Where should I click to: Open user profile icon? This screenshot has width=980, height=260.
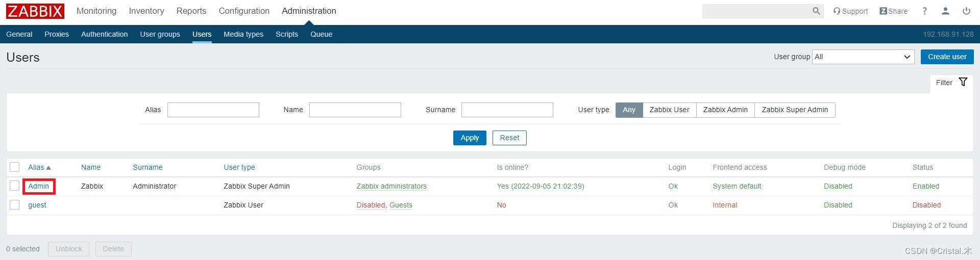point(945,11)
